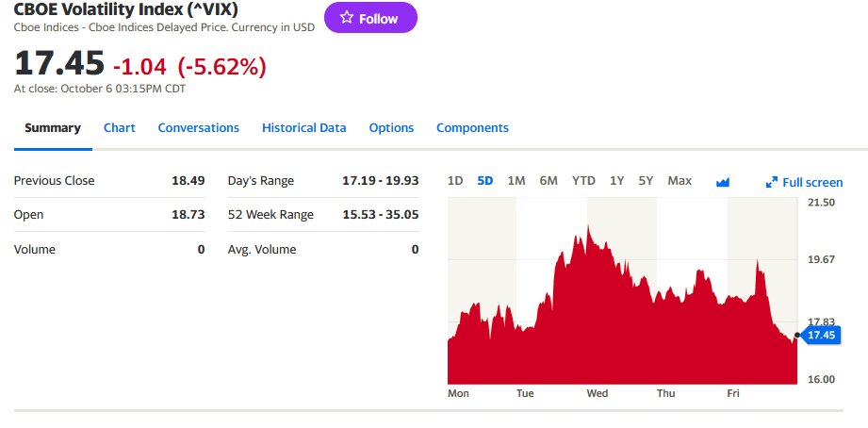Viewport: 868px width, 428px height.
Task: Select YTD chart range
Action: pyautogui.click(x=583, y=180)
